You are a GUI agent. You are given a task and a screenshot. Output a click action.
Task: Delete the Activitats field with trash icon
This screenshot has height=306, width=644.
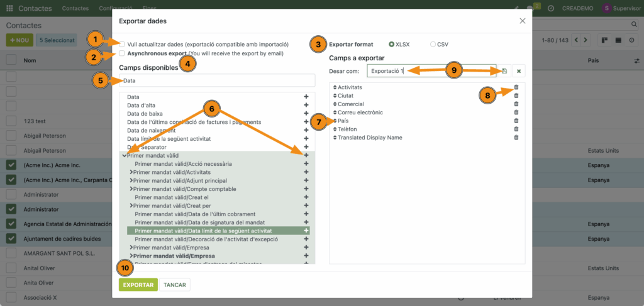pyautogui.click(x=516, y=87)
